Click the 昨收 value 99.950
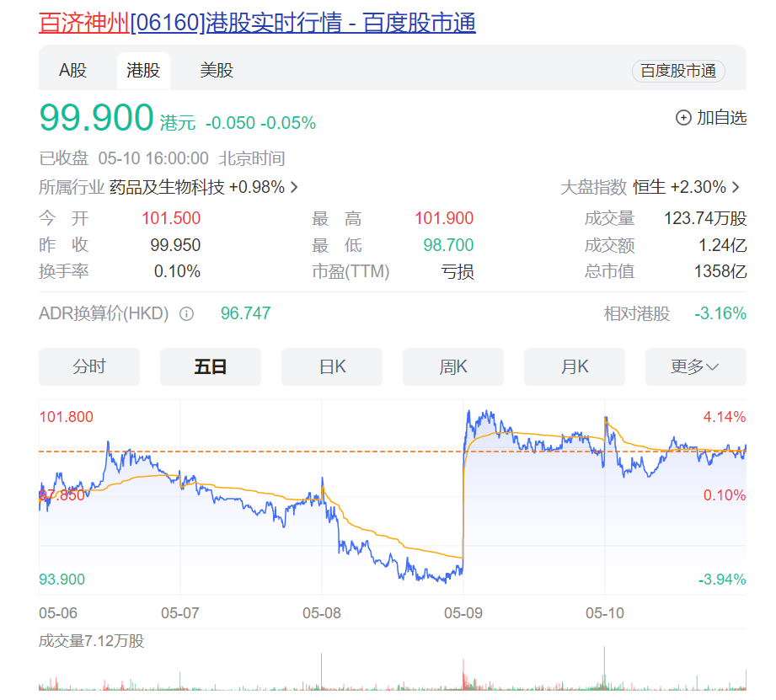This screenshot has width=776, height=700. click(175, 245)
